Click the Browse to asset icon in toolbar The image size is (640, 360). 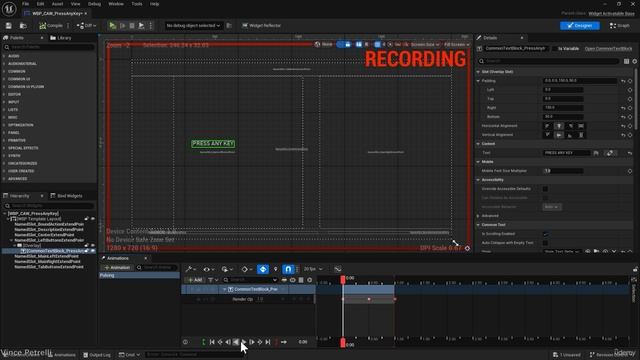pyautogui.click(x=23, y=26)
